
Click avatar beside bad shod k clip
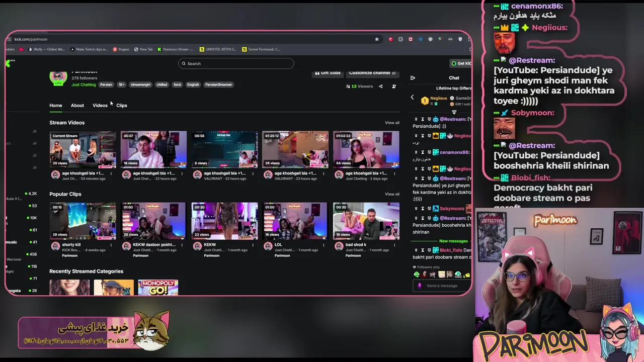point(339,246)
